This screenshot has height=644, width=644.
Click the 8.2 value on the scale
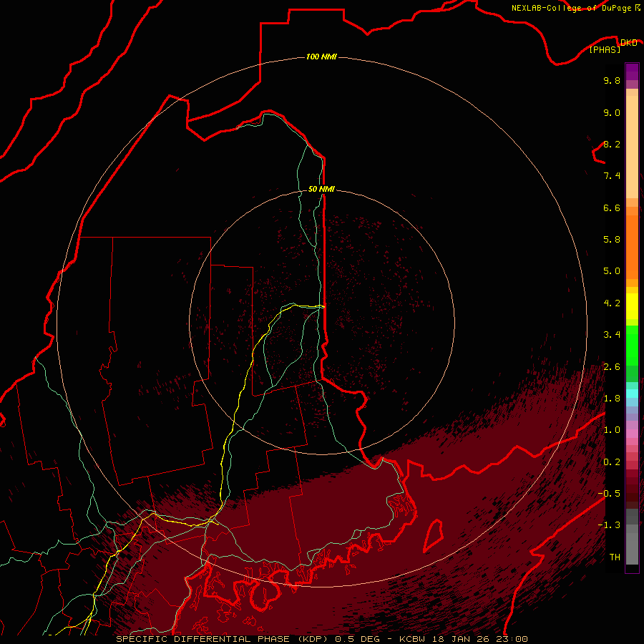click(x=612, y=144)
